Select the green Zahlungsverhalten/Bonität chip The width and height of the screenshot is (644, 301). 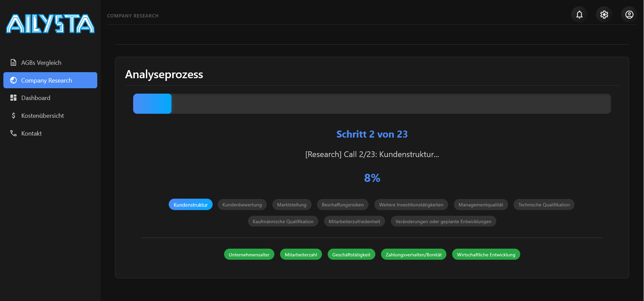[414, 255]
